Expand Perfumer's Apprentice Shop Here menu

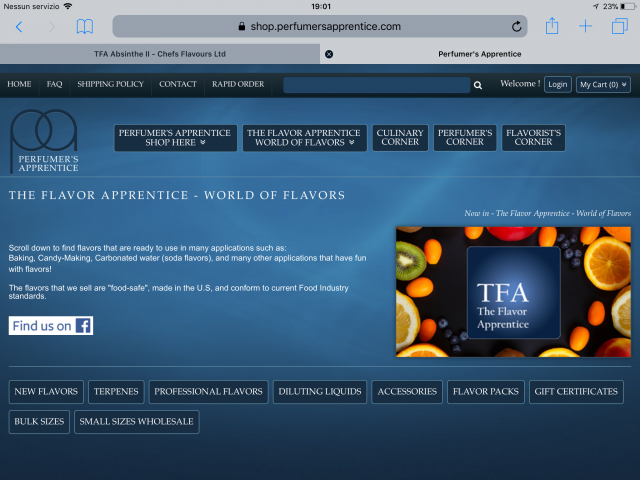(x=176, y=138)
